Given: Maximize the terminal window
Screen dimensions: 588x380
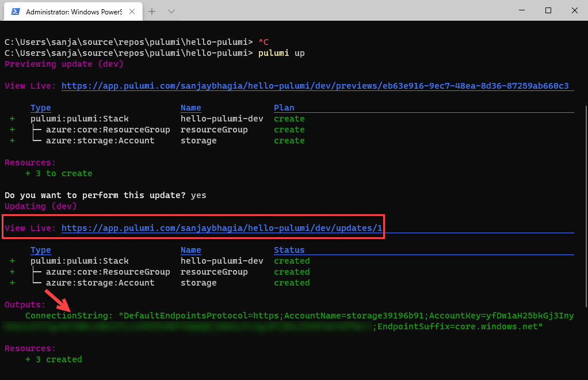Looking at the screenshot, I should click(x=548, y=10).
